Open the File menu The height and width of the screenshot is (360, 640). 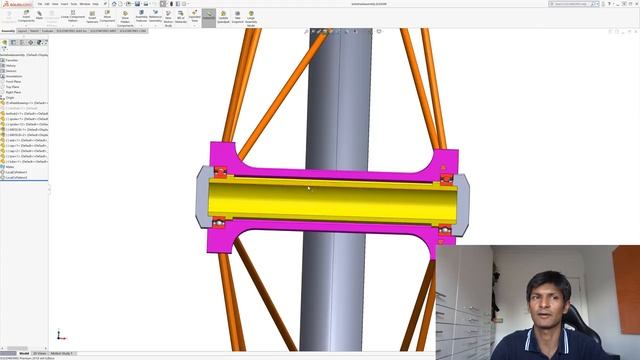(40, 4)
